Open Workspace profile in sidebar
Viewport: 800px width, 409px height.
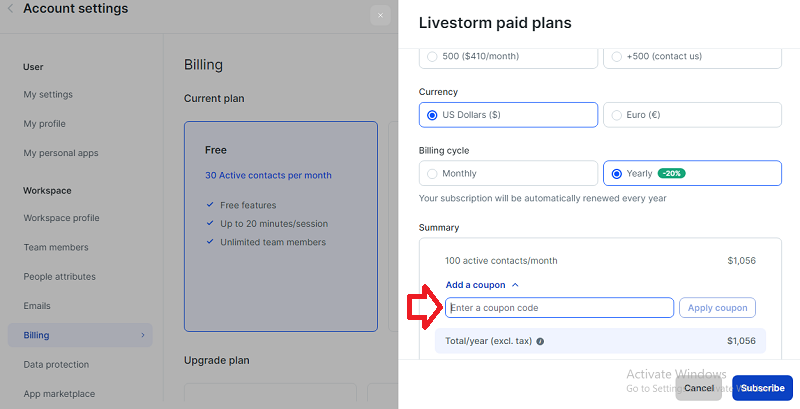[61, 218]
